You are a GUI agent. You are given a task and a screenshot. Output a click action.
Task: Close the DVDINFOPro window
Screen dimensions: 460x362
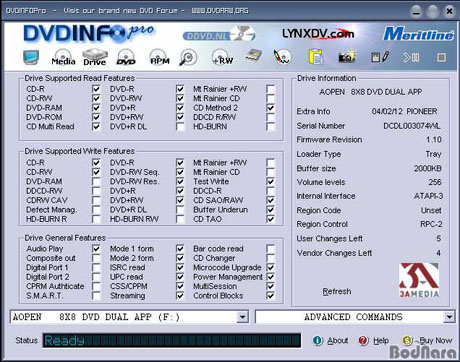pyautogui.click(x=449, y=11)
